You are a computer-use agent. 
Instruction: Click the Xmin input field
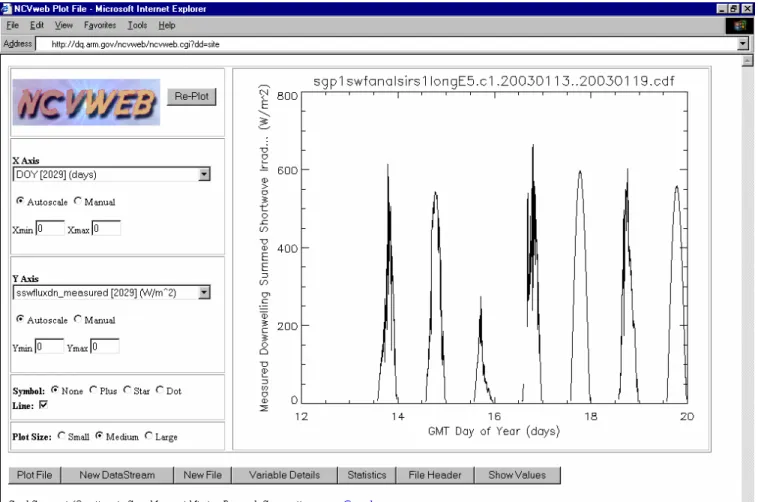coord(50,228)
